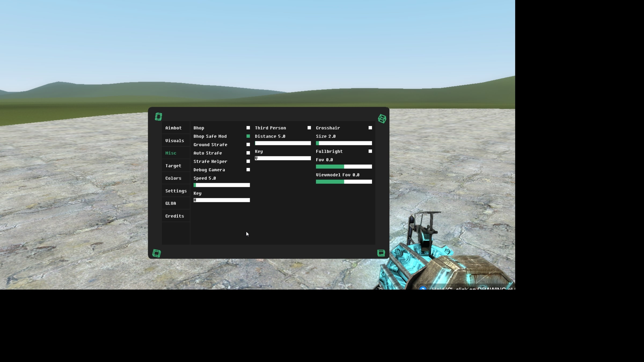Click the Key input field showing H

point(222,200)
